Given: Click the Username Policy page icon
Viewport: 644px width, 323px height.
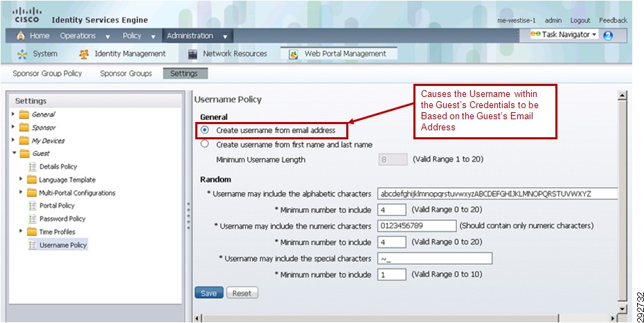Looking at the screenshot, I should tap(32, 245).
